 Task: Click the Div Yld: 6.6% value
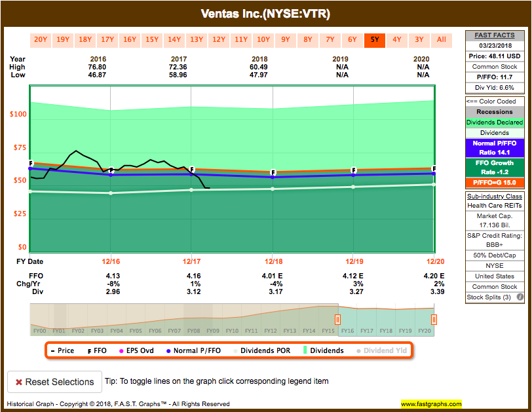tap(495, 88)
